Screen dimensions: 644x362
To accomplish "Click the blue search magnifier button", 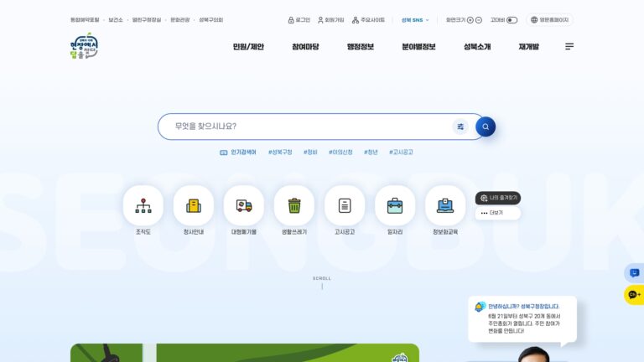I will point(486,127).
